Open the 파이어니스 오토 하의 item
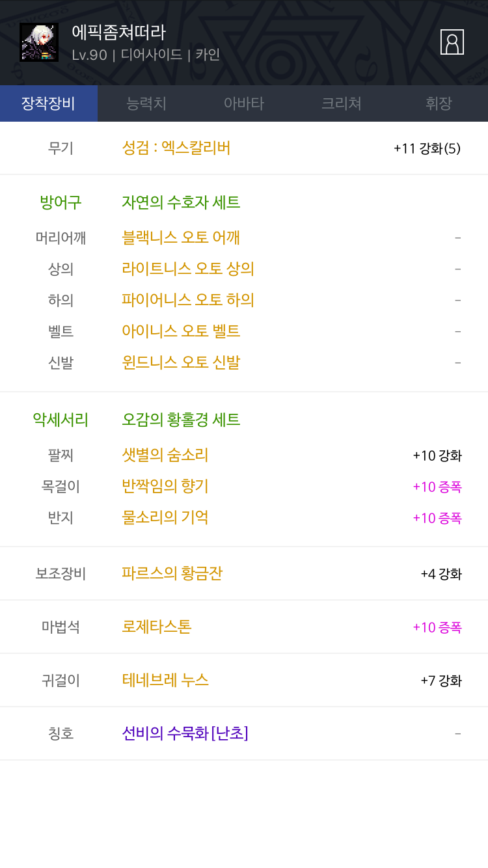 188,300
